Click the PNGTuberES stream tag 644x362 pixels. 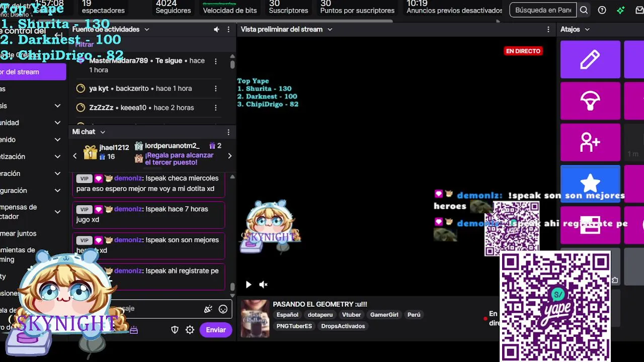coord(294,326)
